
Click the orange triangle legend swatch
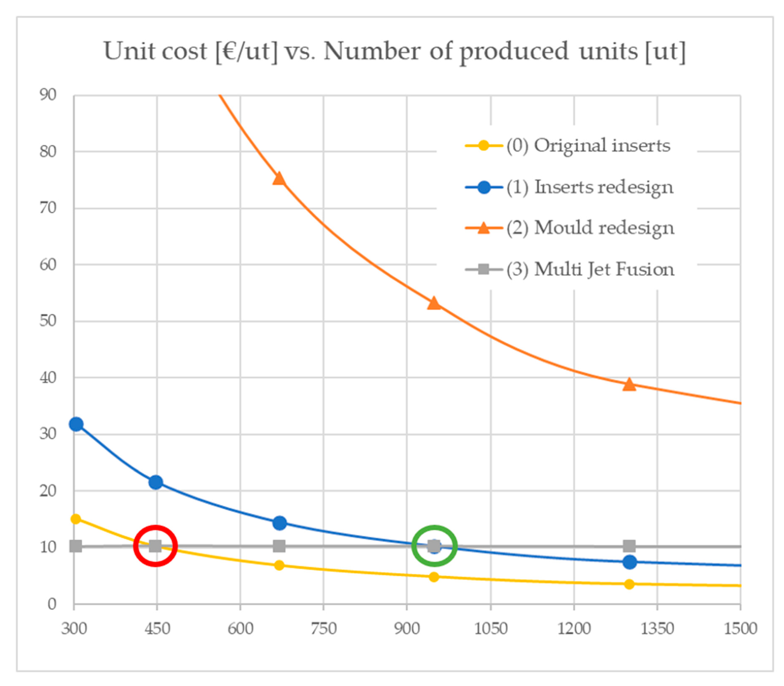point(484,228)
